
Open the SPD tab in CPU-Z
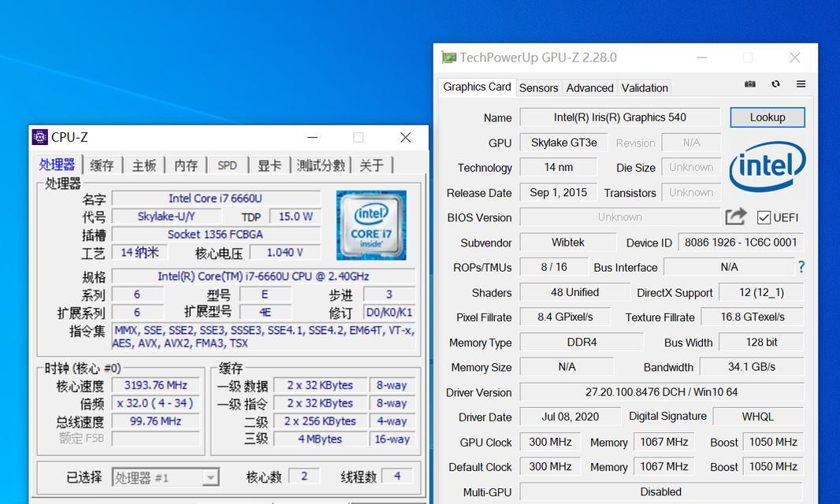(227, 165)
